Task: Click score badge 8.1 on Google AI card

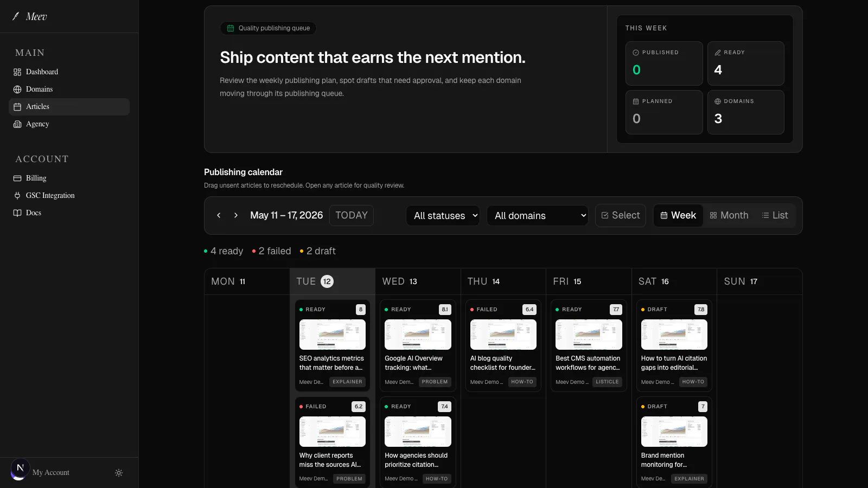Action: (x=445, y=310)
